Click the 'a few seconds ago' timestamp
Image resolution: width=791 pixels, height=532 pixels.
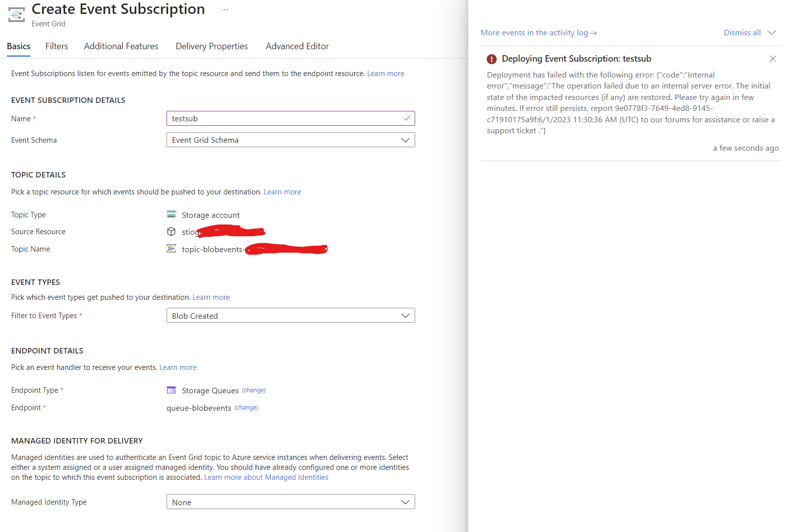pos(746,148)
